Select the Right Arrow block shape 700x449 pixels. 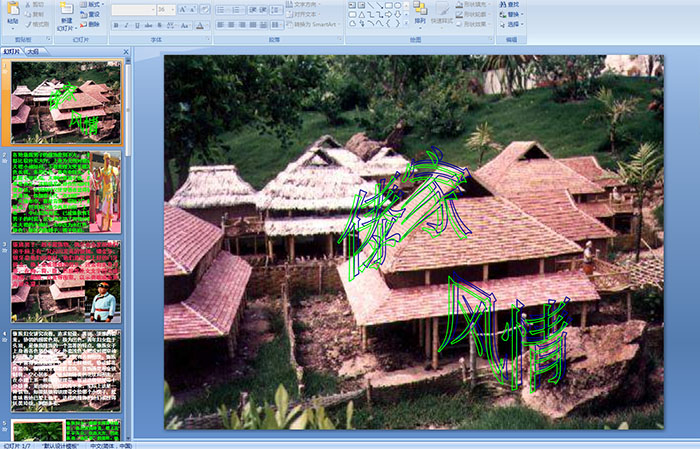(388, 14)
